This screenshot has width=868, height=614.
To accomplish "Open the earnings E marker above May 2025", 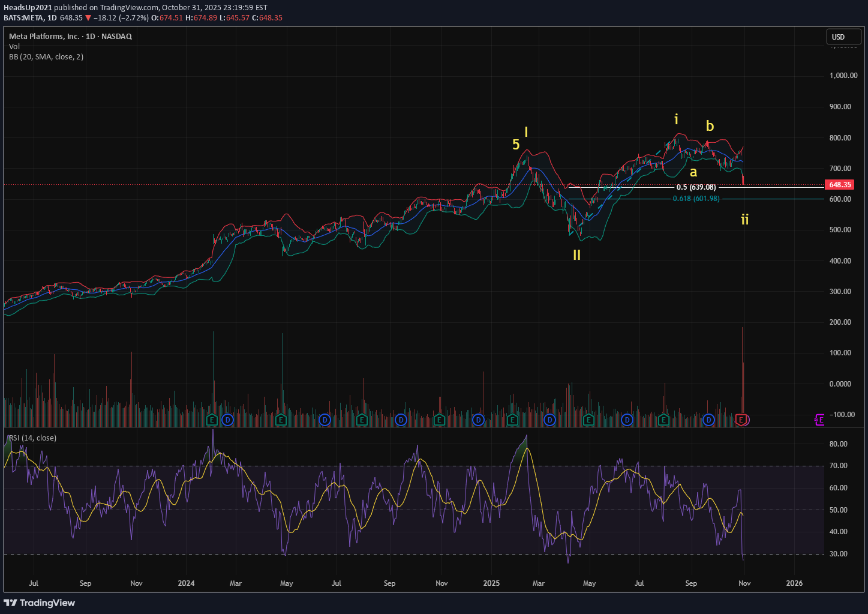I will [x=588, y=420].
